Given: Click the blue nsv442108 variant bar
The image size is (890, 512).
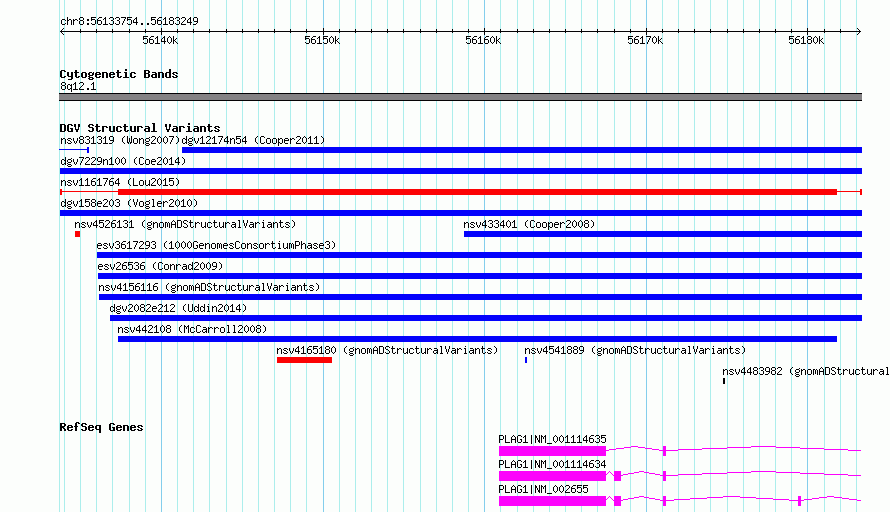Looking at the screenshot, I should (x=477, y=339).
